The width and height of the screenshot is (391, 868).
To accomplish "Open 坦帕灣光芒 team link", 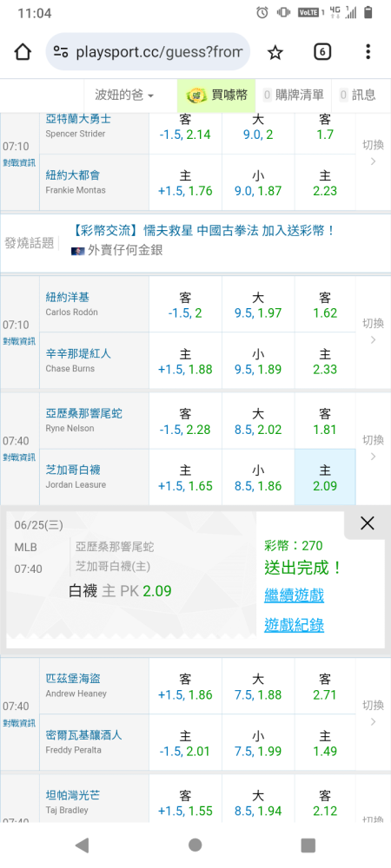I will [x=72, y=795].
